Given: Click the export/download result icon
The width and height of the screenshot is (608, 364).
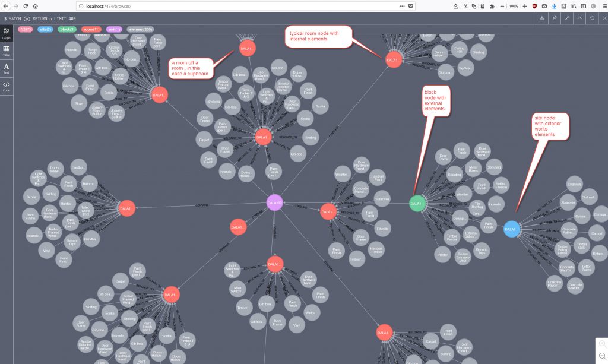Looking at the screenshot, I should tap(541, 18).
